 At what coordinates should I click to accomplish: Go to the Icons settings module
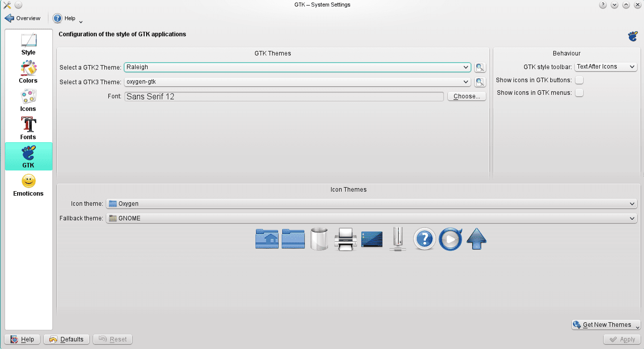pyautogui.click(x=28, y=100)
